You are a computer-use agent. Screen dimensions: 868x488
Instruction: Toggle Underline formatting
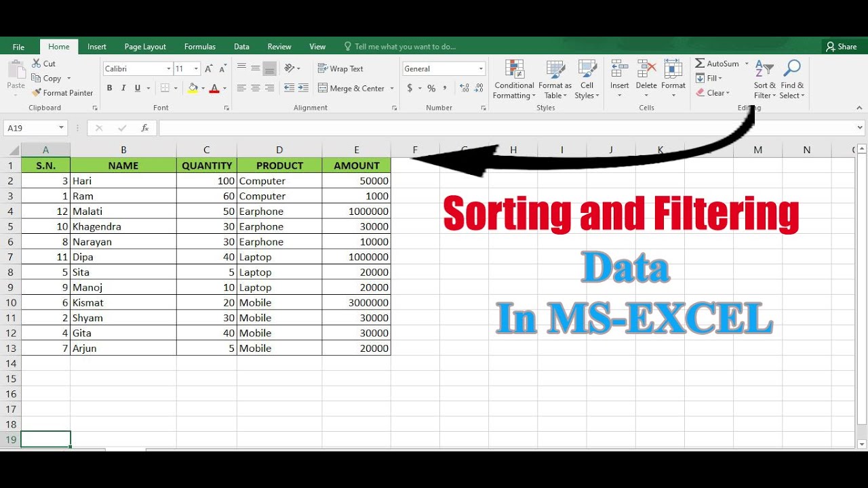click(x=138, y=88)
